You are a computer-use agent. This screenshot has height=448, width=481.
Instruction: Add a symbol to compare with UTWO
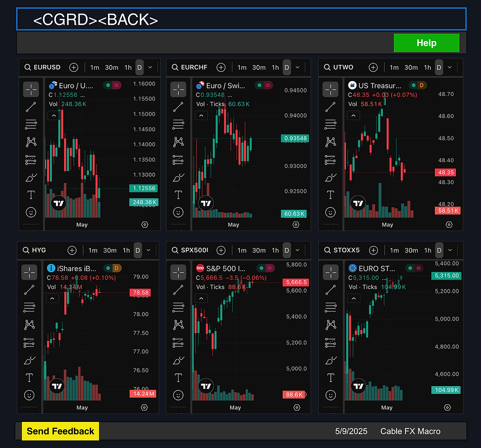(373, 67)
